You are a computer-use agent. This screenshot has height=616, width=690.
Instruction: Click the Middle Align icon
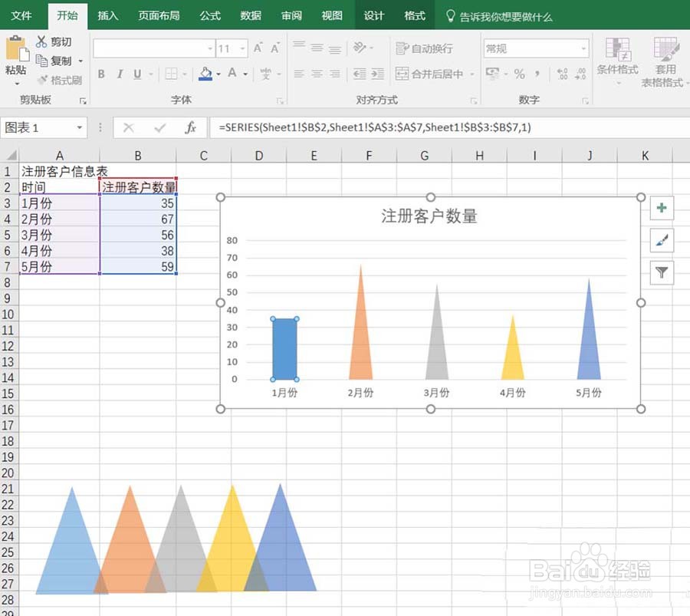[317, 48]
